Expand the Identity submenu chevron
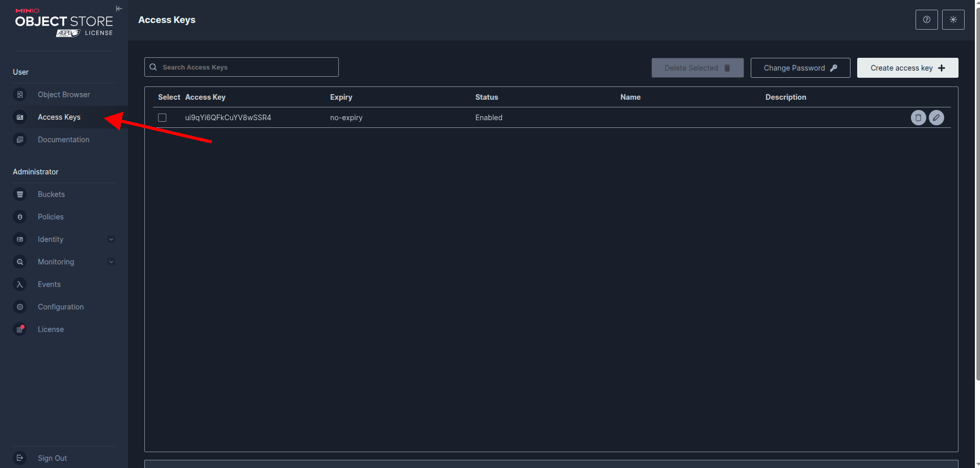980x468 pixels. coord(111,239)
